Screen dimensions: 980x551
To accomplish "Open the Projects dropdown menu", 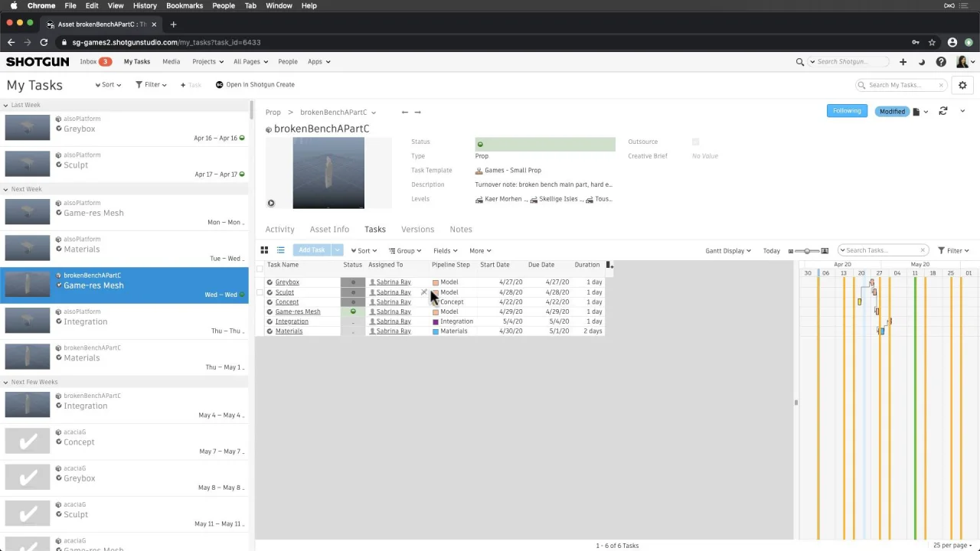I will point(207,62).
